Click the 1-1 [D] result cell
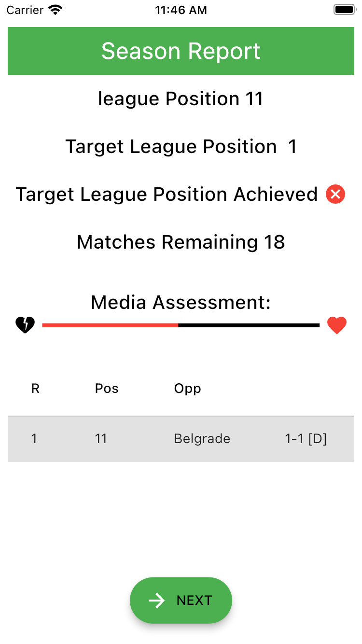Viewport: 362px width, 644px height. point(306,439)
